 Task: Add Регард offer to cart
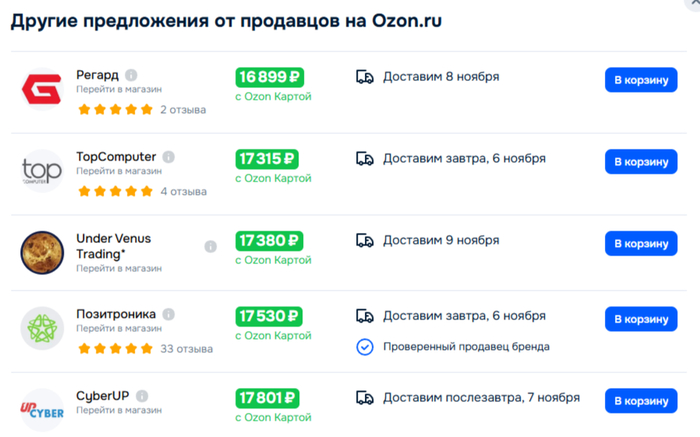[640, 80]
